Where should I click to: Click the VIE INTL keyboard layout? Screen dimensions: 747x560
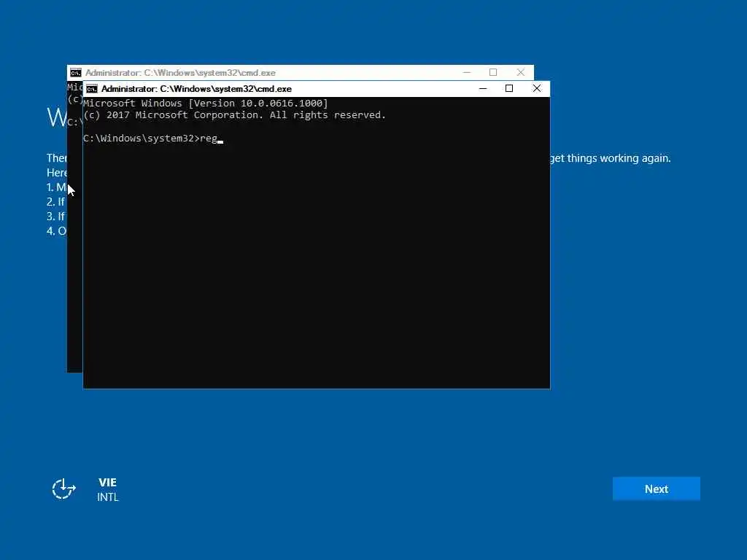tap(108, 489)
